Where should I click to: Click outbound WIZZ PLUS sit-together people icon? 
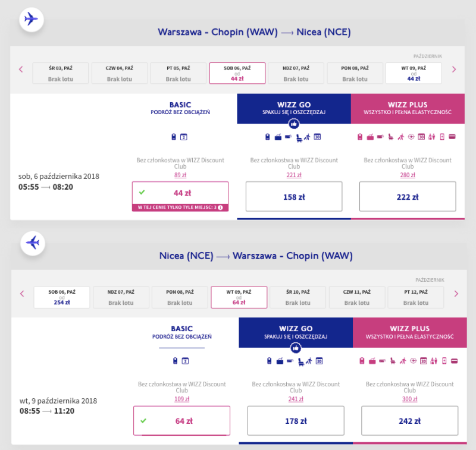coord(432,137)
